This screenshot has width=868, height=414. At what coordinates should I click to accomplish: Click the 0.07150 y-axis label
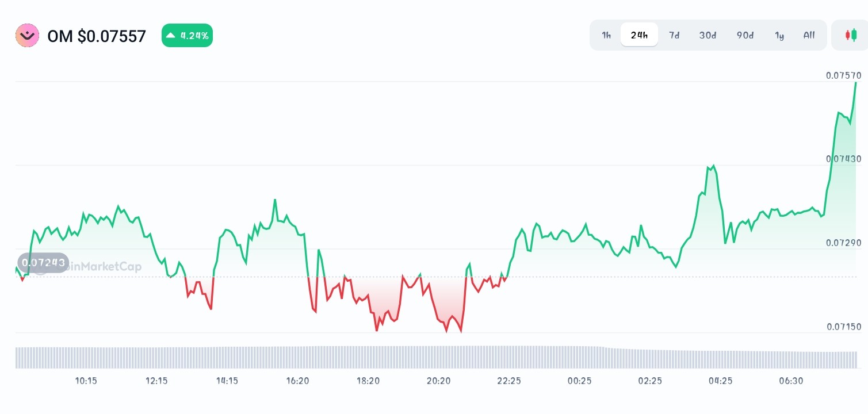(844, 327)
